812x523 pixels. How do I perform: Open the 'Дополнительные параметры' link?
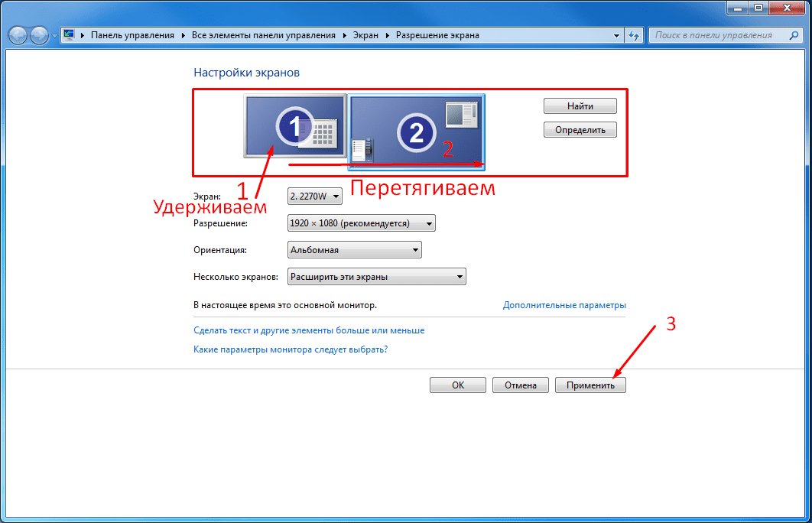click(564, 305)
